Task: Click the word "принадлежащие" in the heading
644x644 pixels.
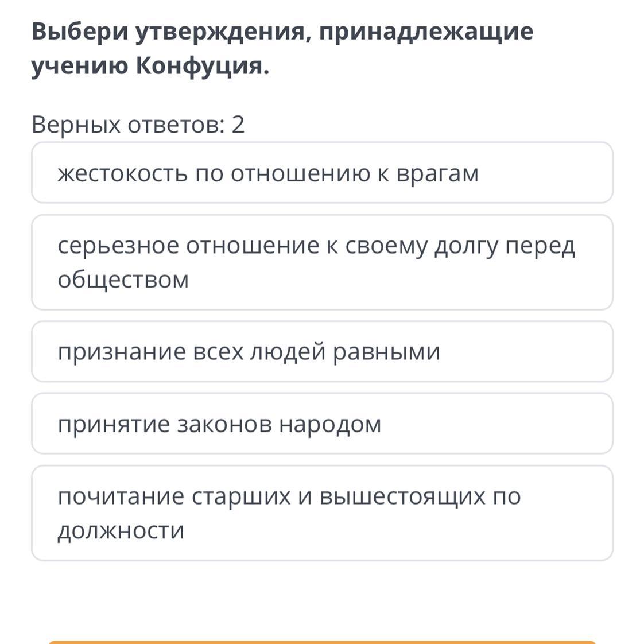Action: 426,31
